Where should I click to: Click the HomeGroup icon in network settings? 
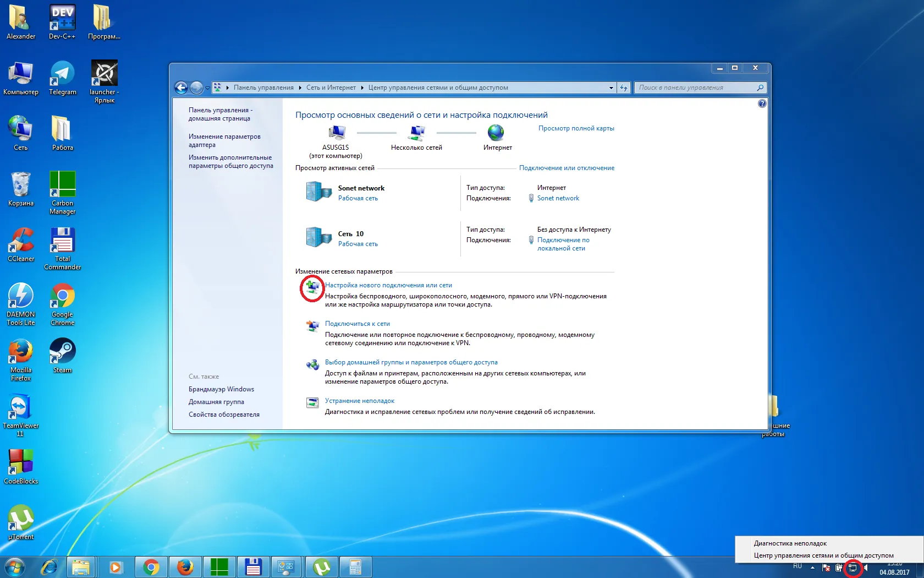(312, 364)
